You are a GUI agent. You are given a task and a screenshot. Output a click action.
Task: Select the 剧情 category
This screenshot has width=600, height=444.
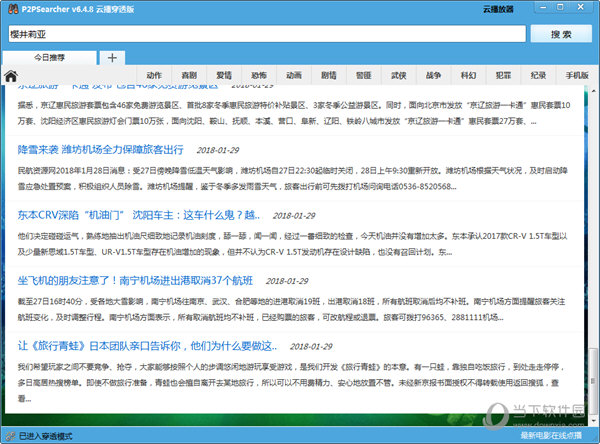329,75
